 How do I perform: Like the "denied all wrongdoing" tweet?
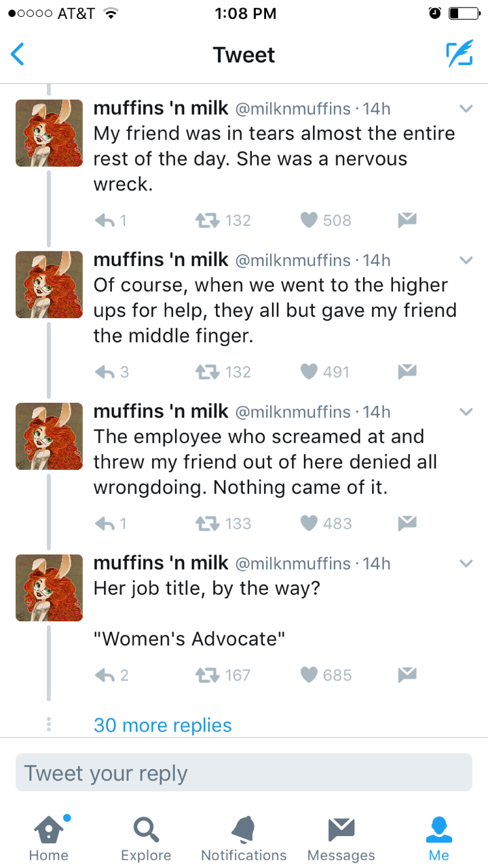309,523
